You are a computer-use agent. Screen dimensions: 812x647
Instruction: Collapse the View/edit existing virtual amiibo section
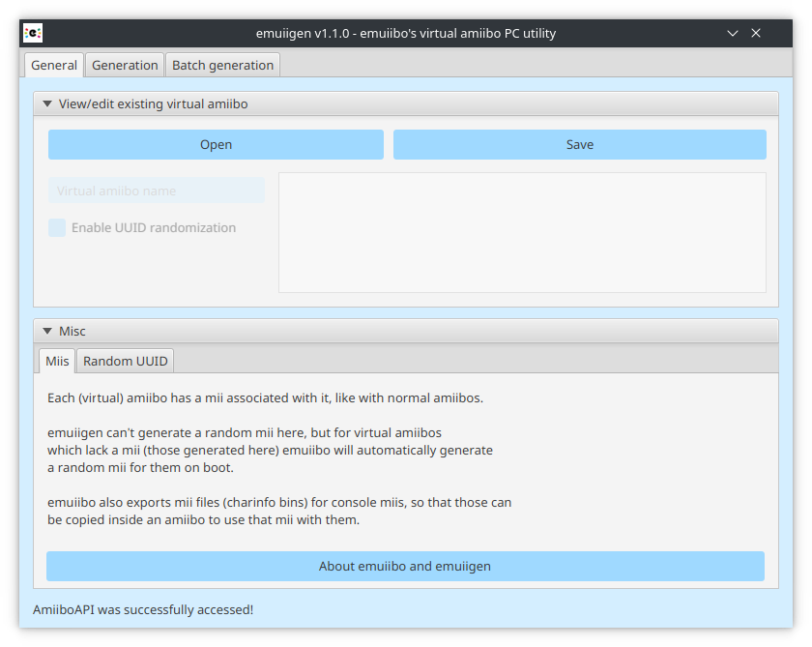[x=47, y=104]
